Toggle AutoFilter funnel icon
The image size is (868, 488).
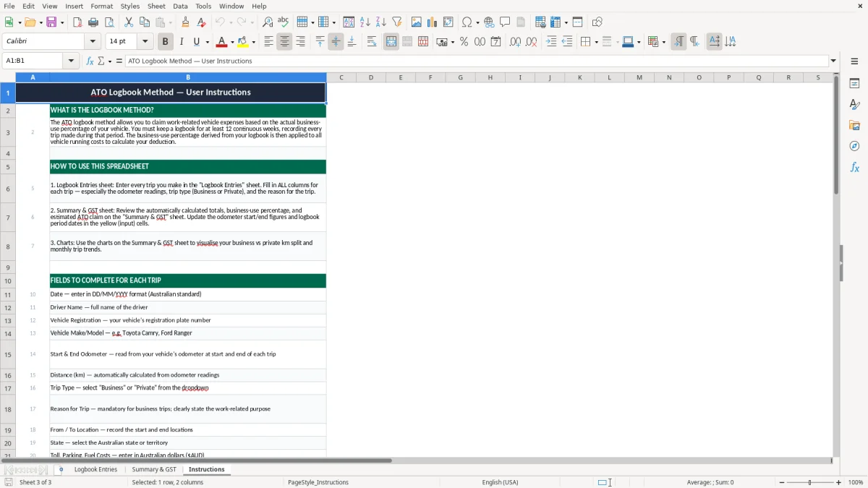[x=397, y=22]
